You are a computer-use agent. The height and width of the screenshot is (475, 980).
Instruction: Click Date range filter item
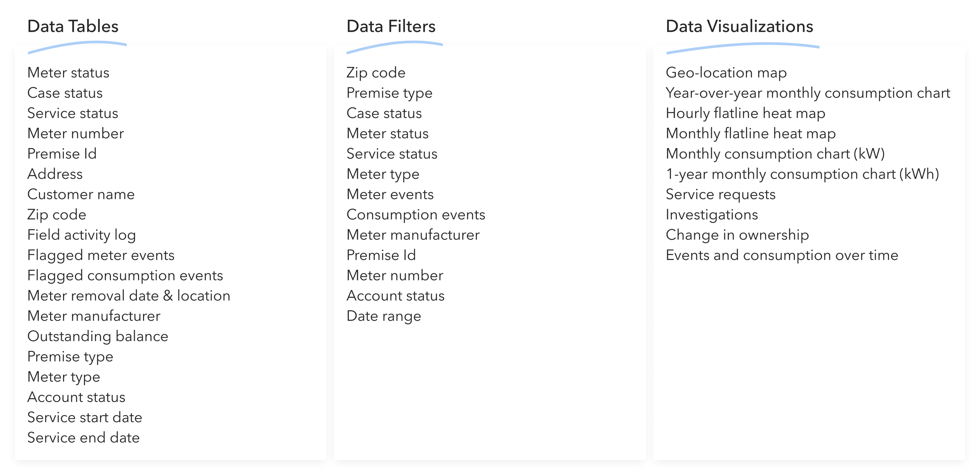[x=384, y=316]
